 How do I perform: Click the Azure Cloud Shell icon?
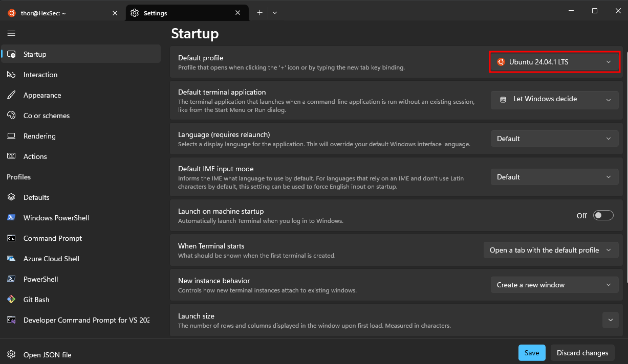click(11, 259)
